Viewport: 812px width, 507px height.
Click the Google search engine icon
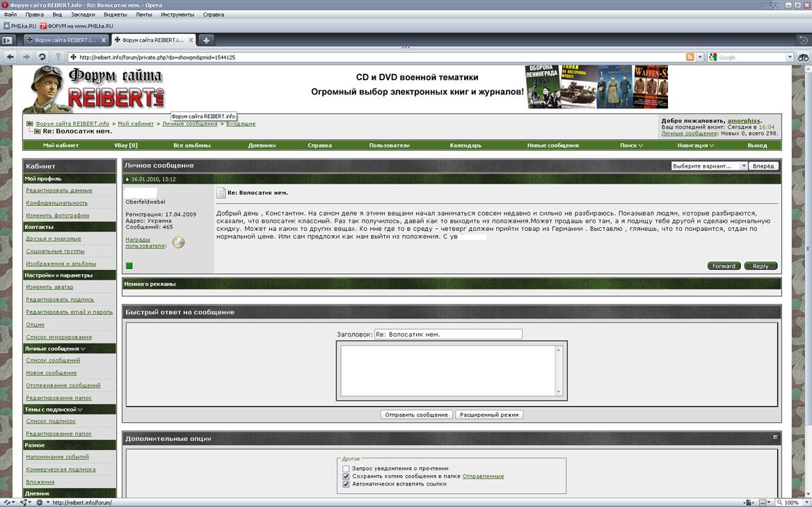click(x=713, y=58)
